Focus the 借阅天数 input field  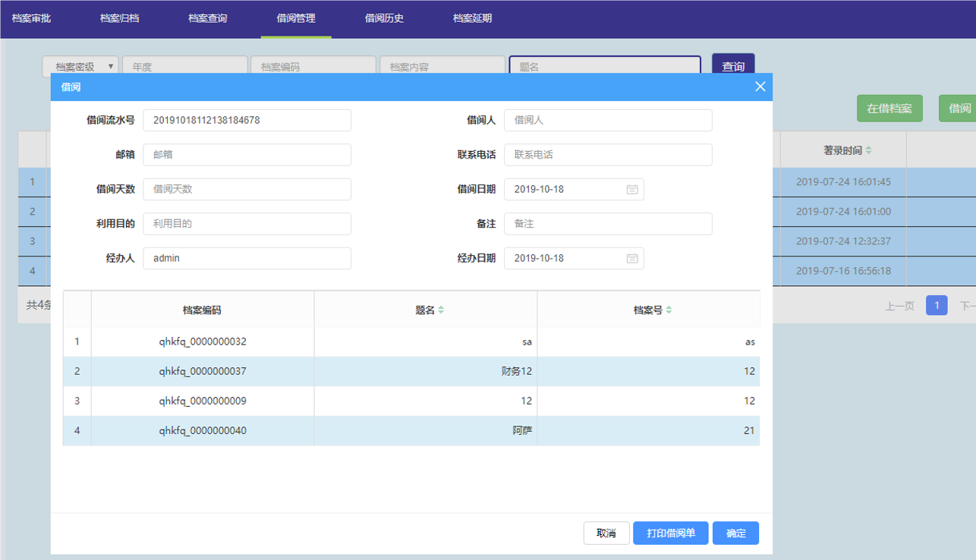(x=247, y=189)
